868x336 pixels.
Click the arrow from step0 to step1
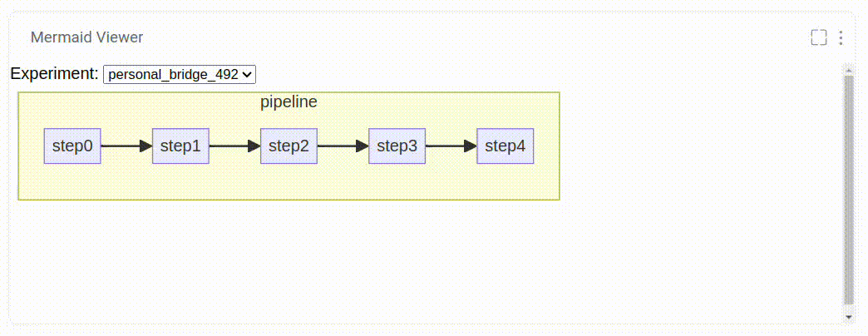point(126,146)
